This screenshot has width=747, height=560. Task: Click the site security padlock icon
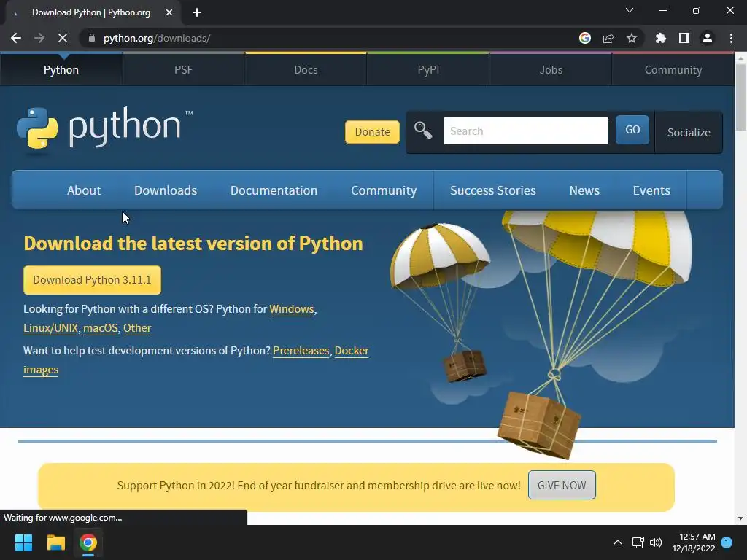[91, 38]
